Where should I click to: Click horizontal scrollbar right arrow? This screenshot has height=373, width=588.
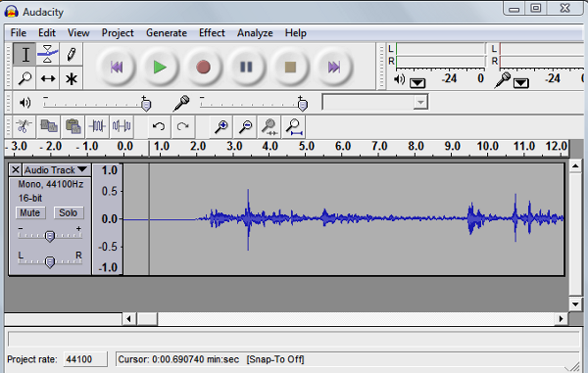click(x=561, y=319)
